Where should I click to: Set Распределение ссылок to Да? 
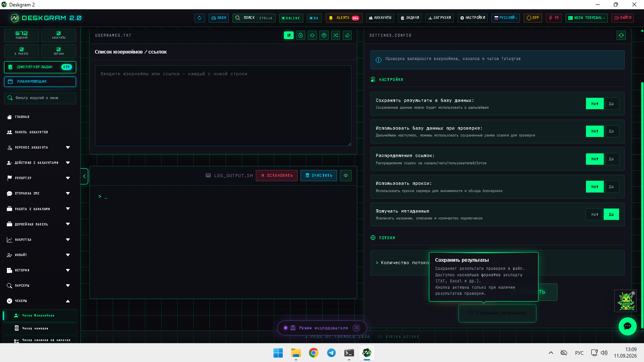coord(611,159)
